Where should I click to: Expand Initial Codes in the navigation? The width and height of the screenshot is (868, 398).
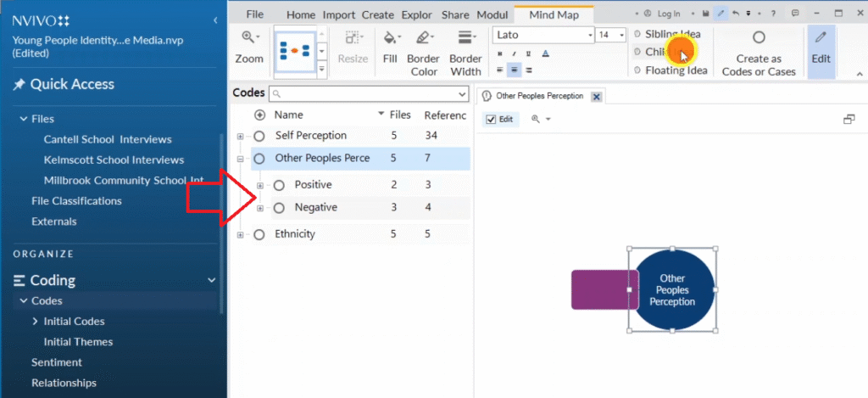pos(35,322)
